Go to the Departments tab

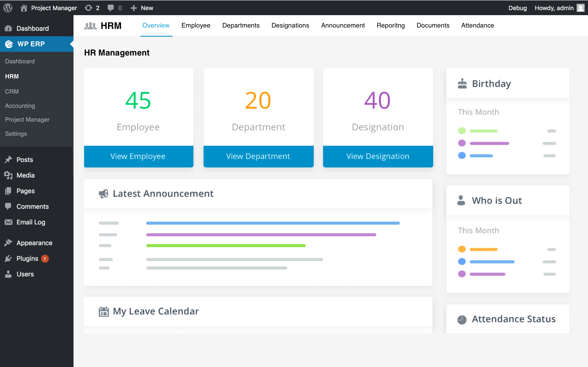pyautogui.click(x=240, y=25)
